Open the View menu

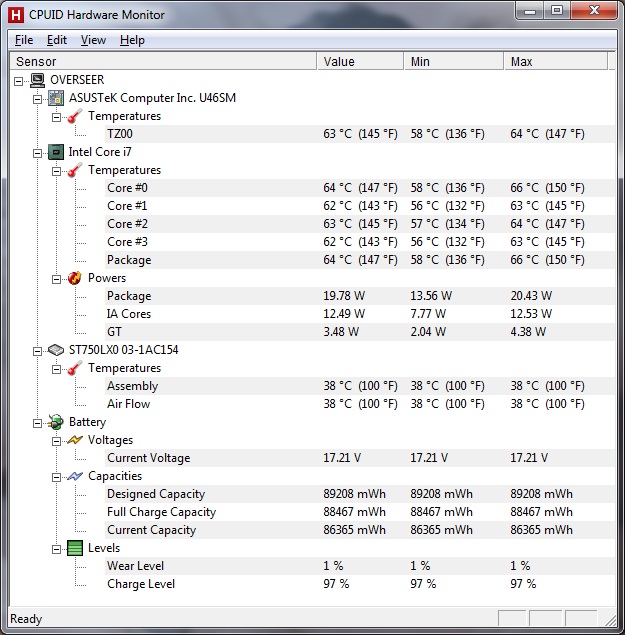click(93, 40)
